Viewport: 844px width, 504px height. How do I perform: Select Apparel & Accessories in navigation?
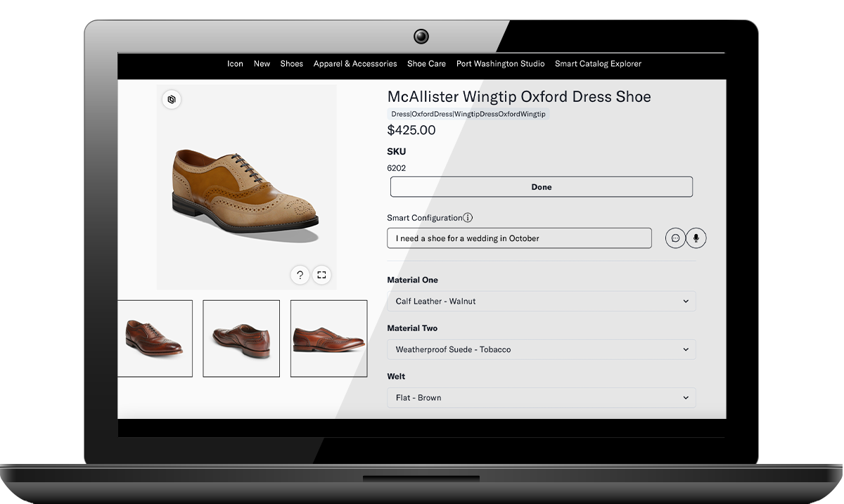[355, 64]
